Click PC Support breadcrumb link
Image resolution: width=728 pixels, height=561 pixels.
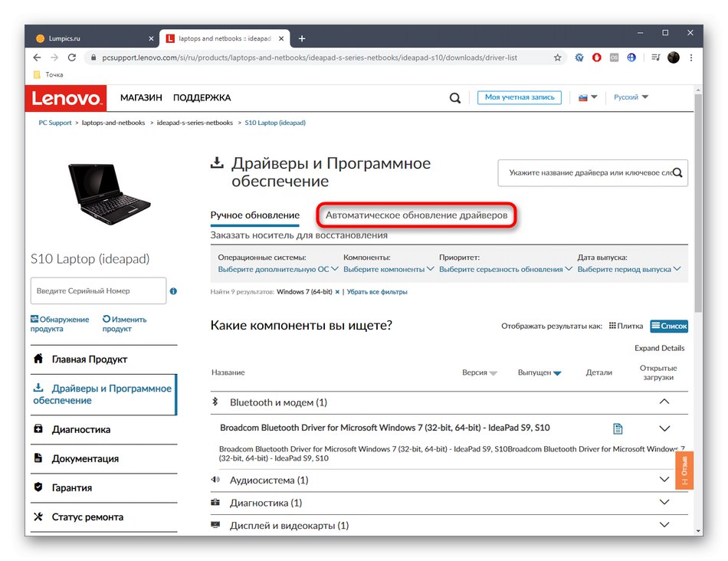click(54, 123)
